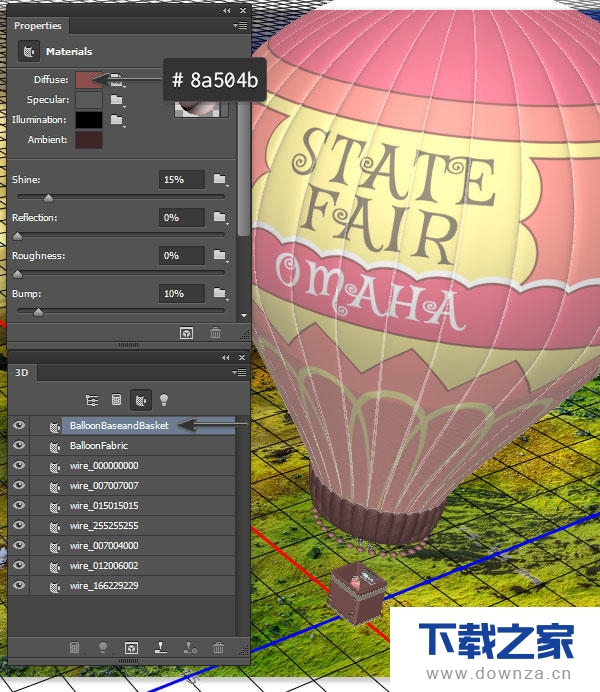Image resolution: width=600 pixels, height=692 pixels.
Task: Add new light from 3D panel footer
Action: (x=103, y=648)
